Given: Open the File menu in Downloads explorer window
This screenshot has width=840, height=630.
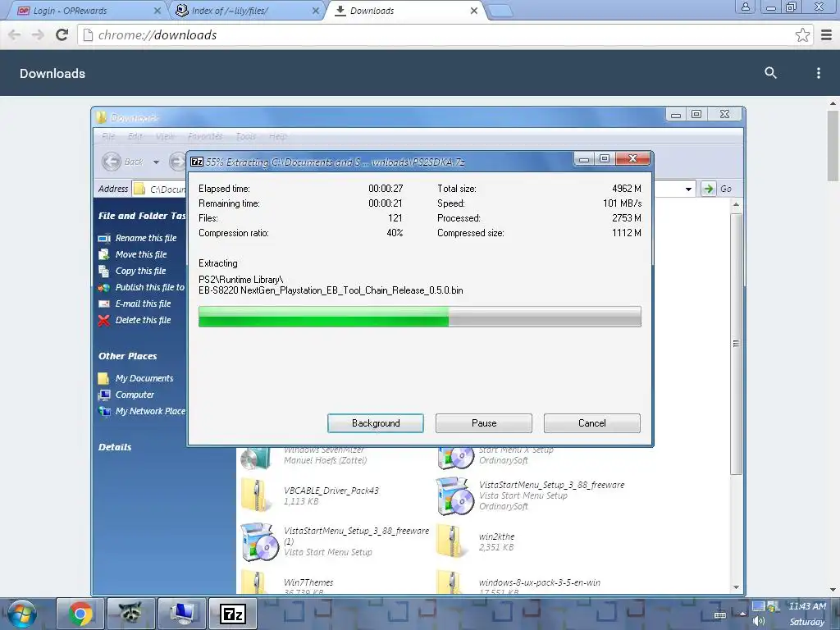Looking at the screenshot, I should 108,136.
